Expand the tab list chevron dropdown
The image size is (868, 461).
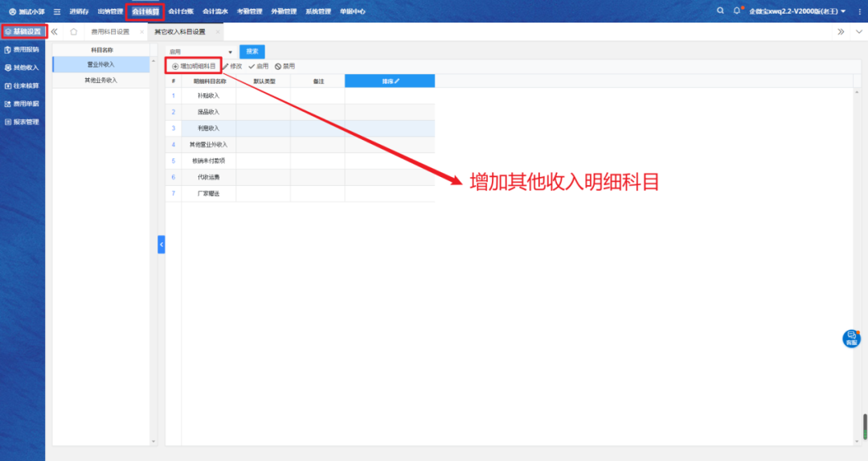point(857,31)
